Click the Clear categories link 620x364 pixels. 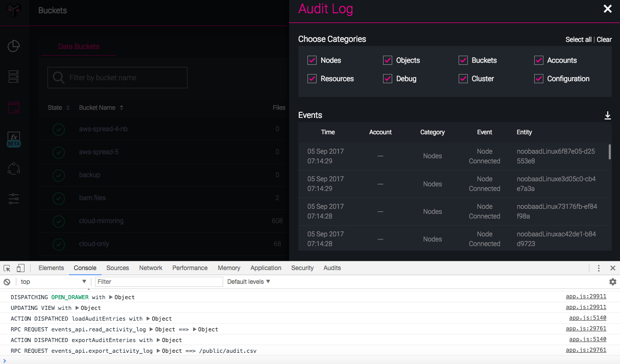pos(604,39)
